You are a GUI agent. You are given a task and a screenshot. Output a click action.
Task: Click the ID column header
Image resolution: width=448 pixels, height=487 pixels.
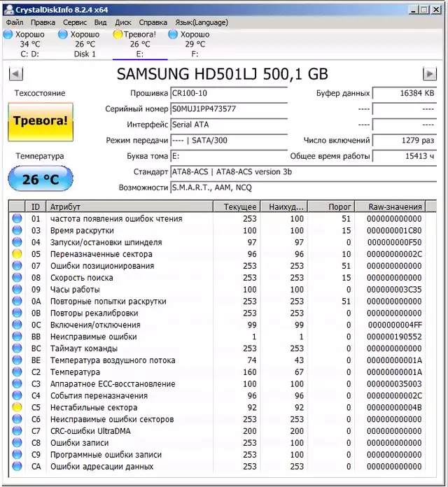coord(36,206)
